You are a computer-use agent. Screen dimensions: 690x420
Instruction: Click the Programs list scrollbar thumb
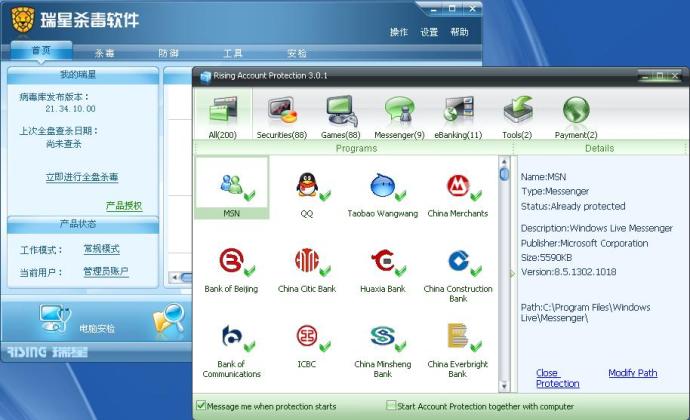504,174
